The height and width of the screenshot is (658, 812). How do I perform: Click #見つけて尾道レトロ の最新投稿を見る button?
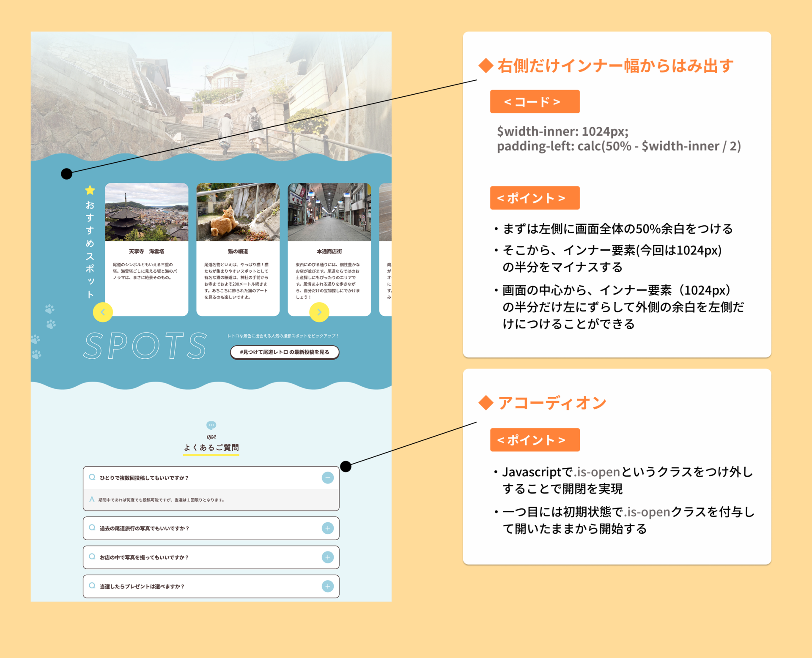tap(285, 352)
